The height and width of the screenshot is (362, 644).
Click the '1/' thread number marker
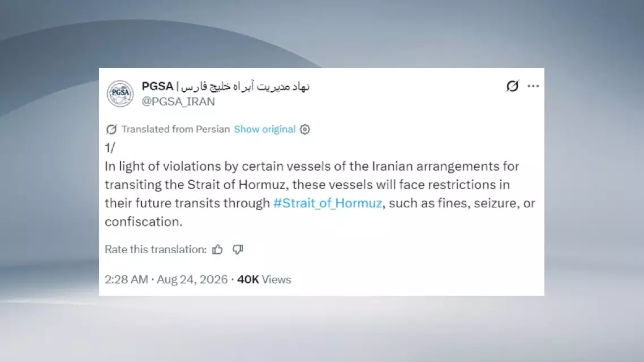point(110,147)
